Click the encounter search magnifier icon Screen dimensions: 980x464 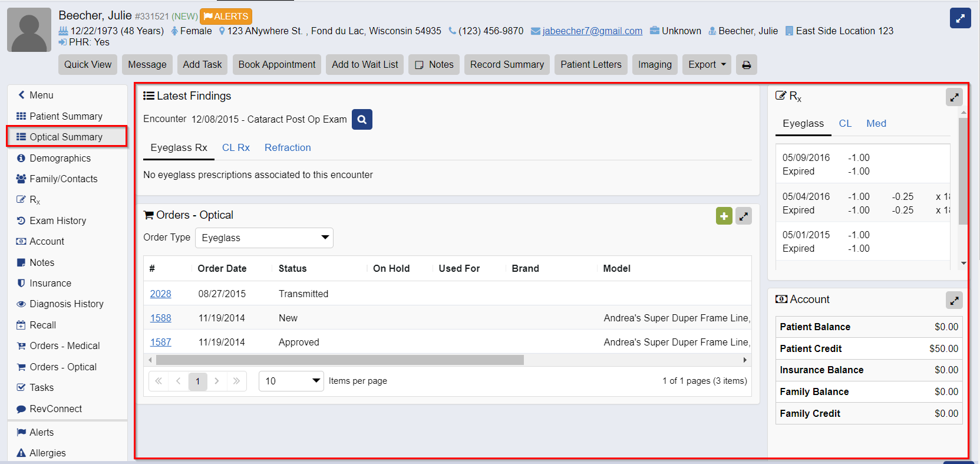(x=362, y=119)
